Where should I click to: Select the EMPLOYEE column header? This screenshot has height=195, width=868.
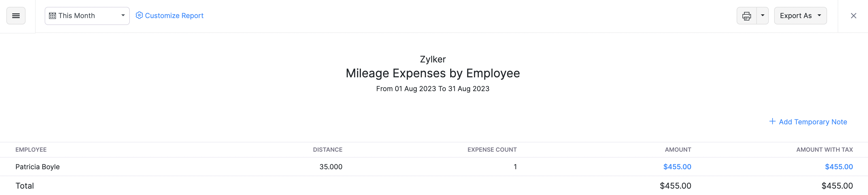point(31,150)
